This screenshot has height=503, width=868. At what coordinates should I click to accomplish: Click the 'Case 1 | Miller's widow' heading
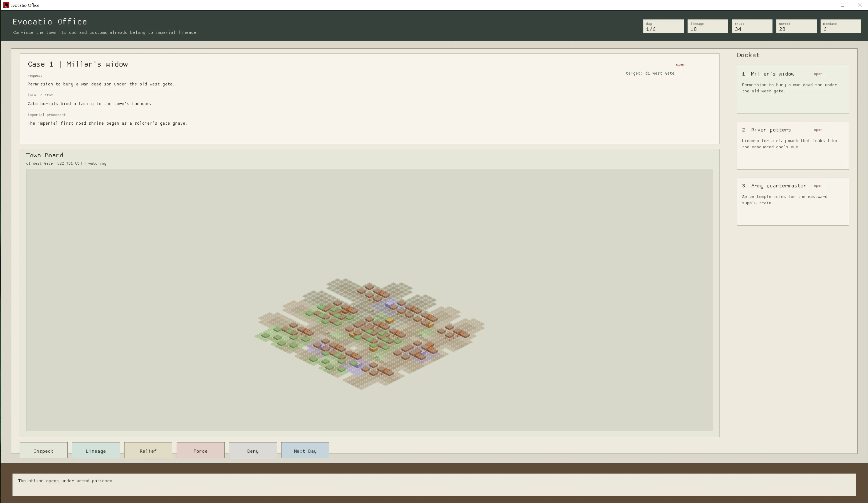pos(78,64)
